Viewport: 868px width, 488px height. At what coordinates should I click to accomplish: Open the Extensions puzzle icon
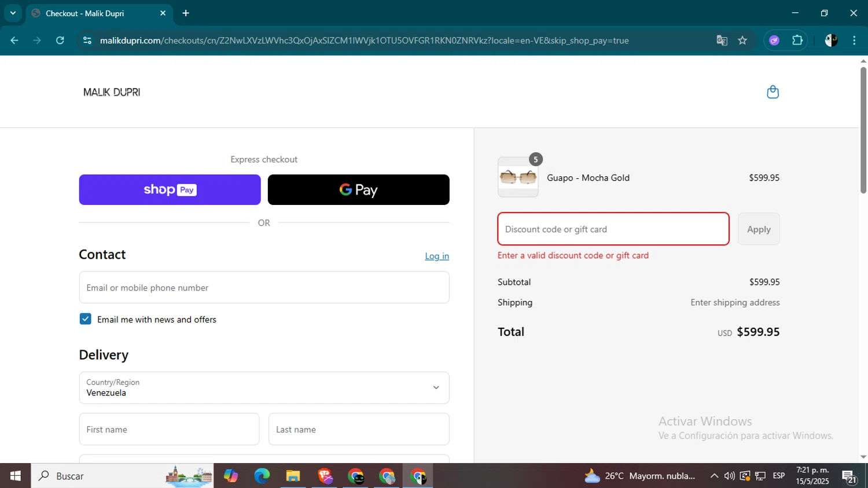[797, 41]
